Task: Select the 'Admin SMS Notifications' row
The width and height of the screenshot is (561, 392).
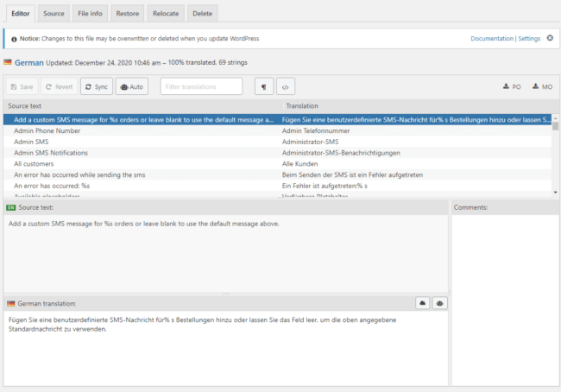Action: coord(278,153)
